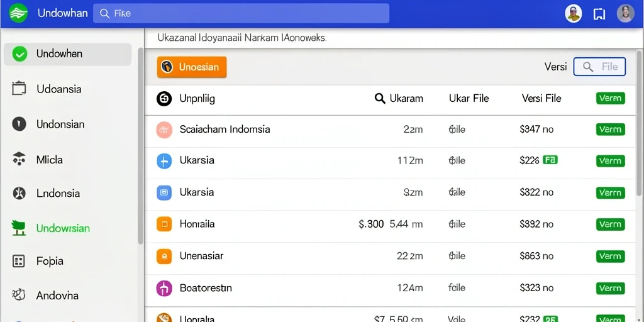The image size is (644, 322).
Task: Click the black icon beside Unpnliig
Action: click(x=164, y=99)
